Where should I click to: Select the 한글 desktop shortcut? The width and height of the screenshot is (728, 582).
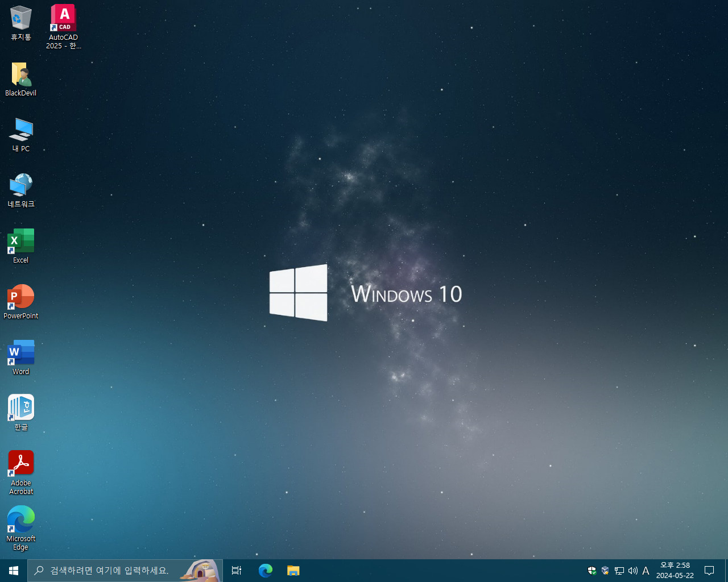coord(21,413)
